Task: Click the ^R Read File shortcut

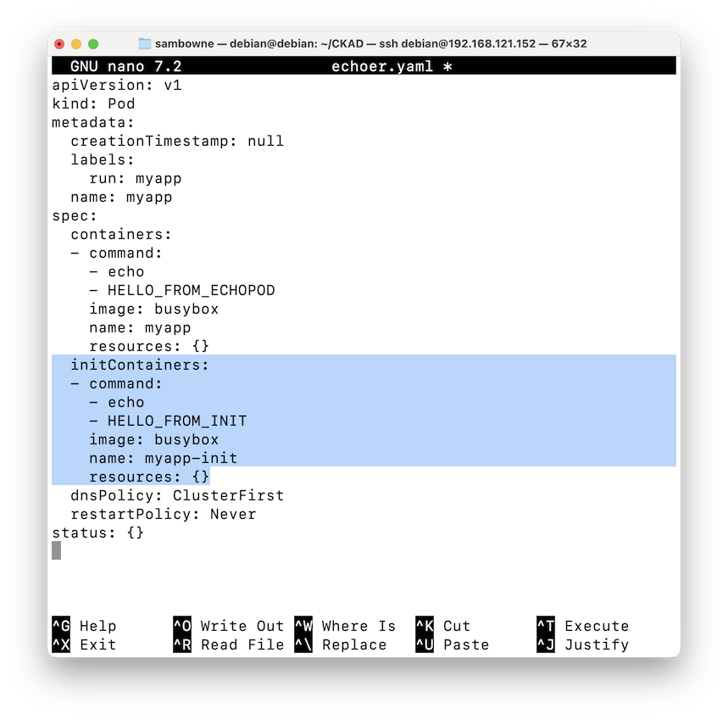Action: tap(229, 645)
